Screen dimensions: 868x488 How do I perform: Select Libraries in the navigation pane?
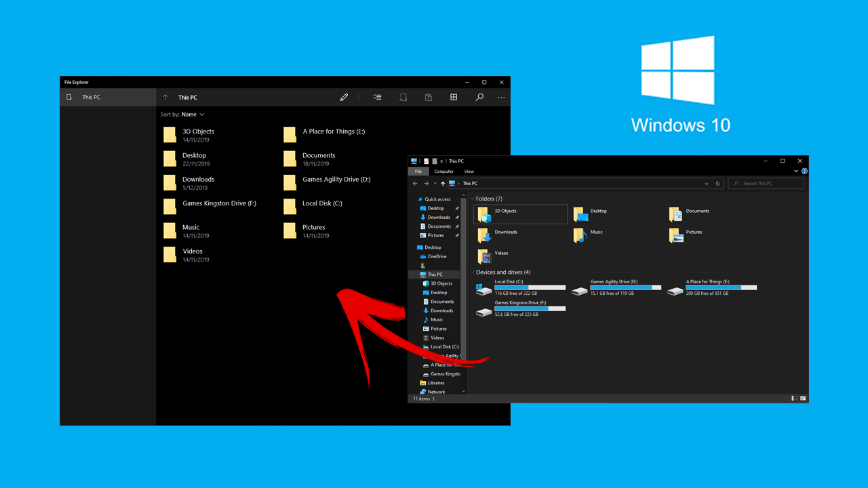pos(432,383)
